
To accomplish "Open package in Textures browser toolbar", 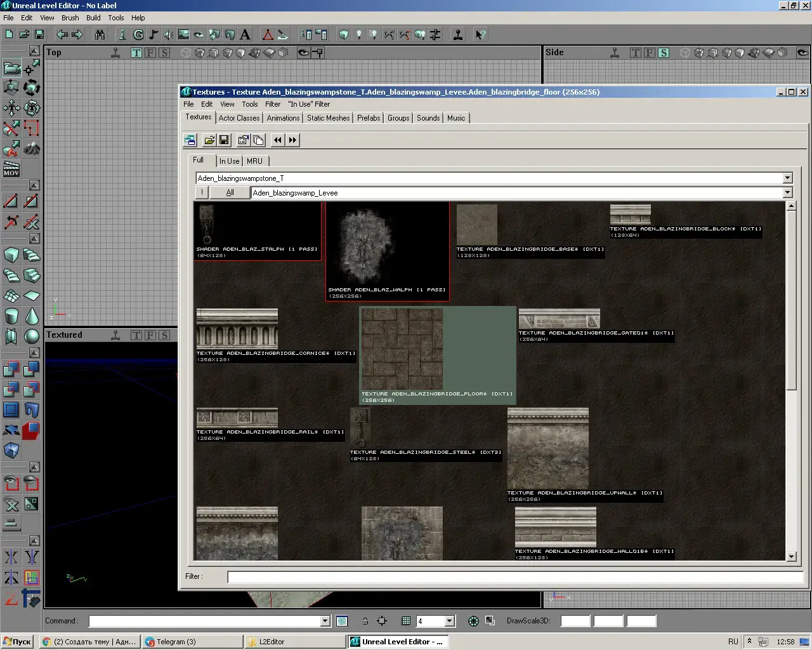I will pos(209,140).
